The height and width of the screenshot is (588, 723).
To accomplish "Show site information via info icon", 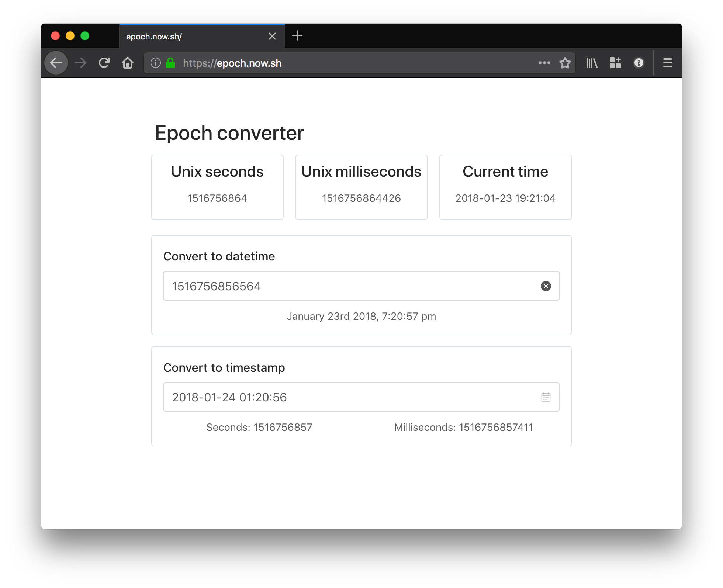I will click(156, 63).
